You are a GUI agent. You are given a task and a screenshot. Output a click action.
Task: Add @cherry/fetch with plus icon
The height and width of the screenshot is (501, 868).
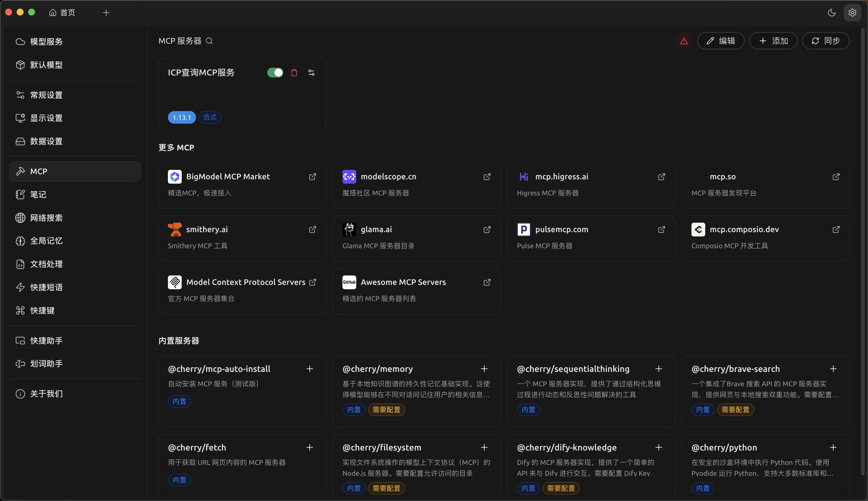(x=310, y=447)
